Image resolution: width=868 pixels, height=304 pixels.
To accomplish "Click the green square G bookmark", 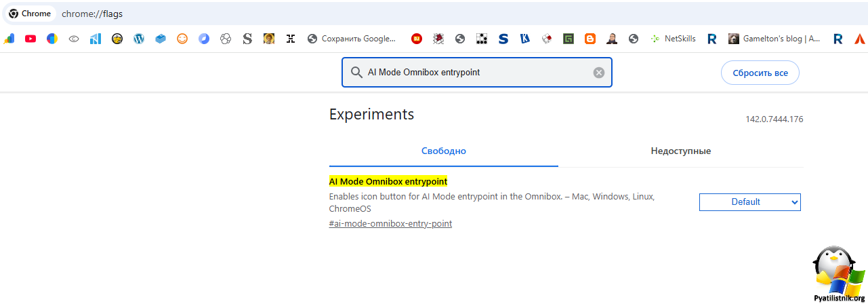I will click(569, 39).
